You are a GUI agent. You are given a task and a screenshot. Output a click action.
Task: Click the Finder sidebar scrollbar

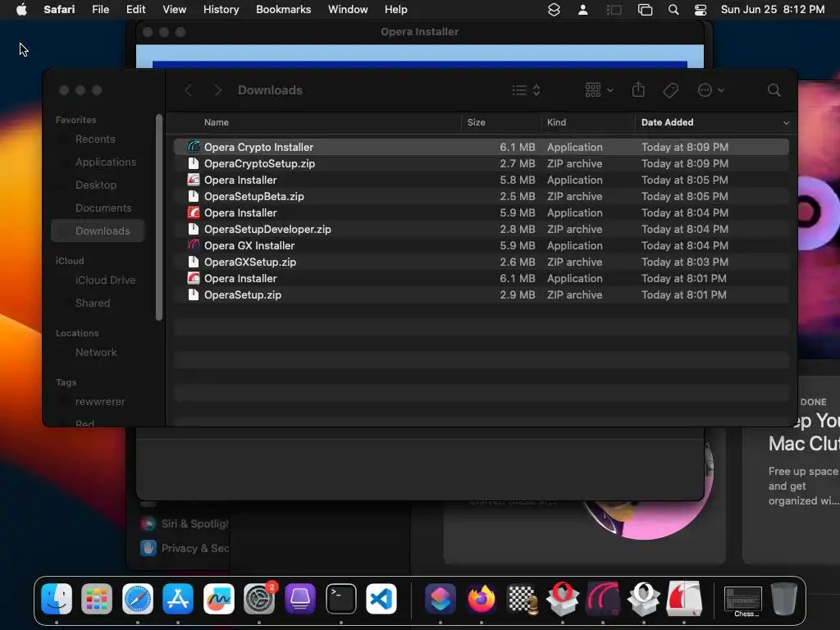[158, 217]
